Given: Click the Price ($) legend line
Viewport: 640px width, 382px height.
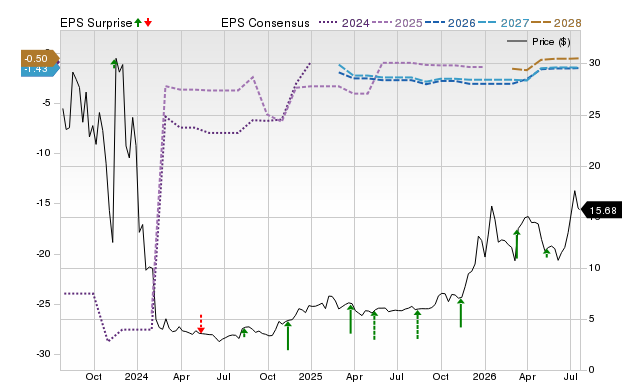Looking at the screenshot, I should 539,42.
